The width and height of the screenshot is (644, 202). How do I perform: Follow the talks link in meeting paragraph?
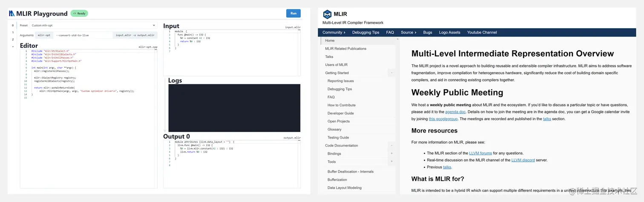pyautogui.click(x=547, y=119)
